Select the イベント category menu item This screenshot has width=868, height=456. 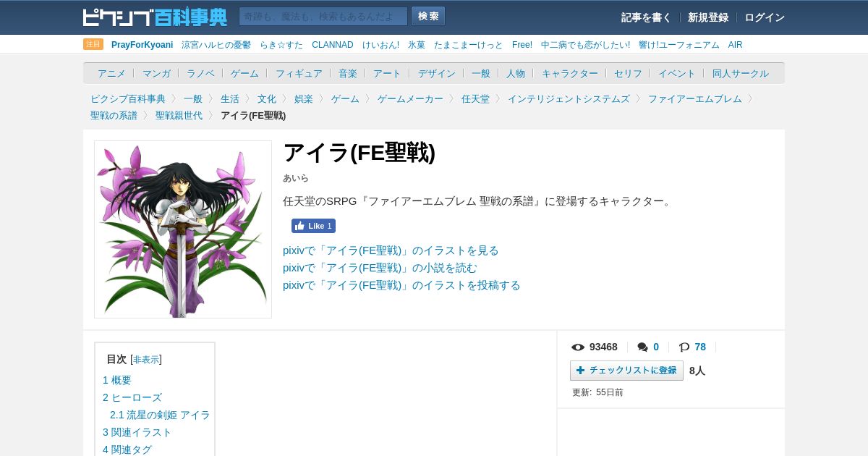tap(677, 73)
